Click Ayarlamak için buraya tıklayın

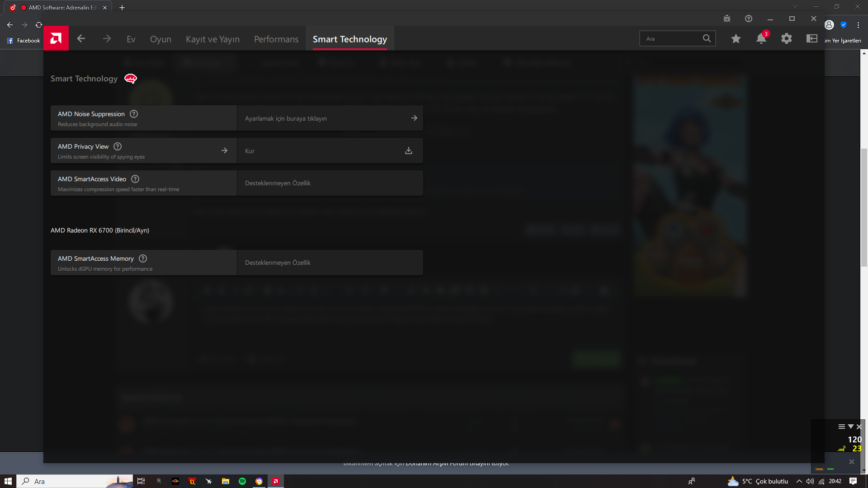(286, 118)
